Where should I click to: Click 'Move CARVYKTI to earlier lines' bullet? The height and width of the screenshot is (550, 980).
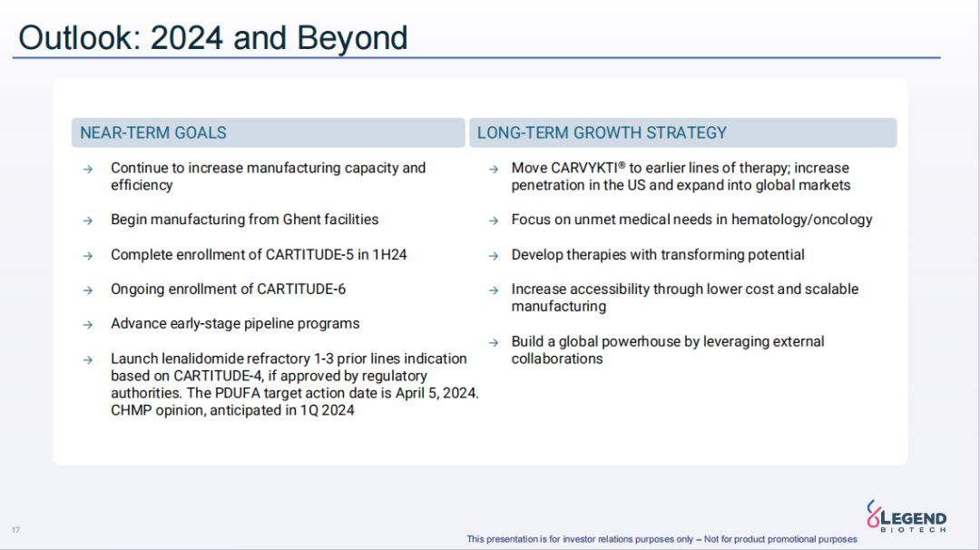point(681,176)
